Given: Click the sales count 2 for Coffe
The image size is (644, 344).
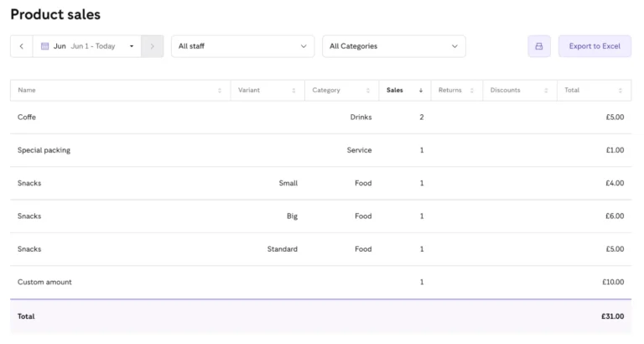Looking at the screenshot, I should (x=422, y=117).
